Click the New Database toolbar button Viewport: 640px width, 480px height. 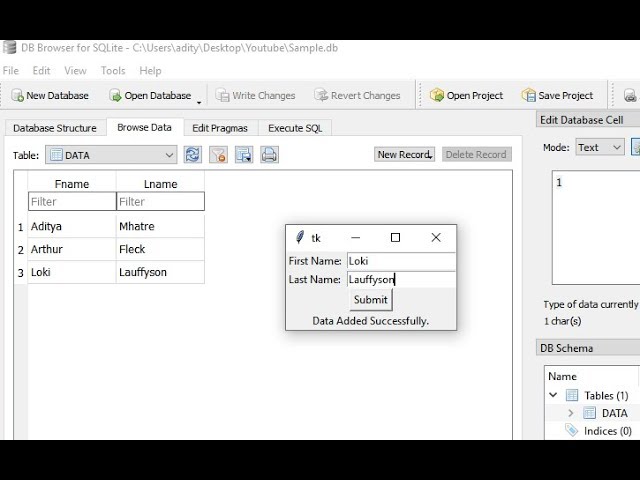50,96
